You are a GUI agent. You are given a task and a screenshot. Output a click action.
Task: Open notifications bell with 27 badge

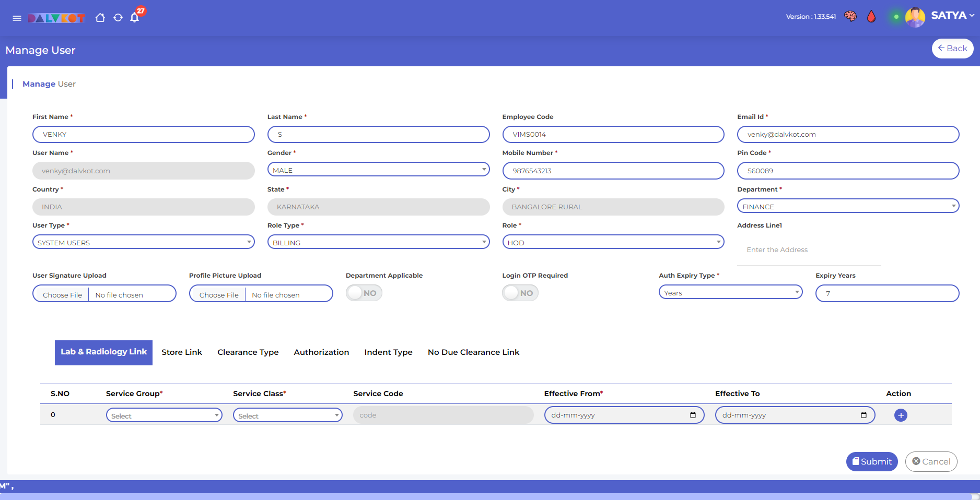coord(135,18)
